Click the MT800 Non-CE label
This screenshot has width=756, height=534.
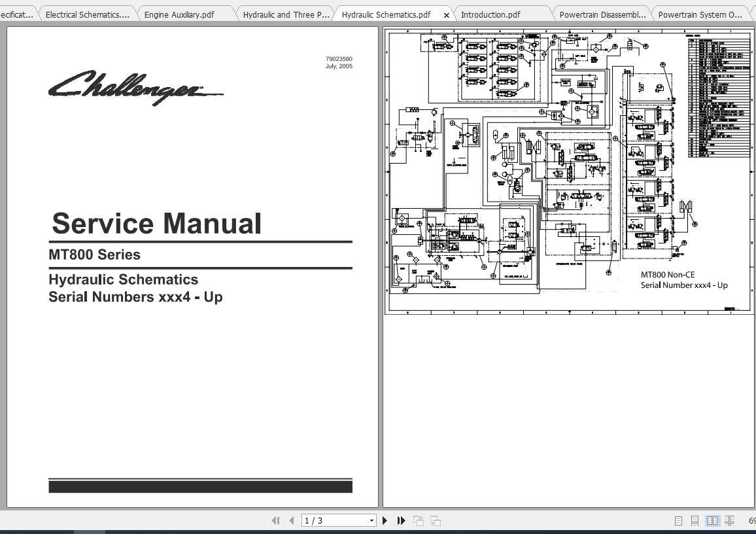(x=668, y=274)
